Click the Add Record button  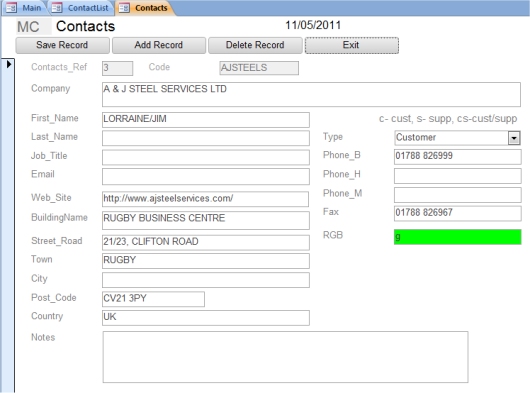[x=159, y=45]
